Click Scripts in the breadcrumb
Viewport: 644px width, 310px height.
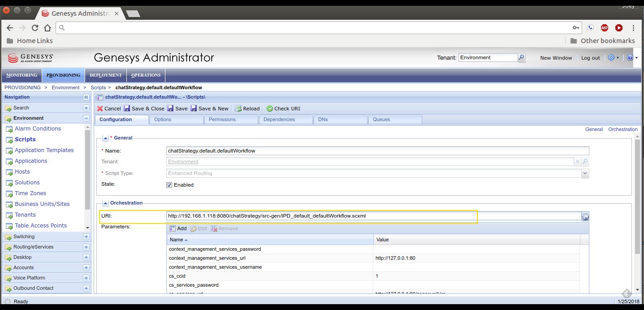(98, 87)
